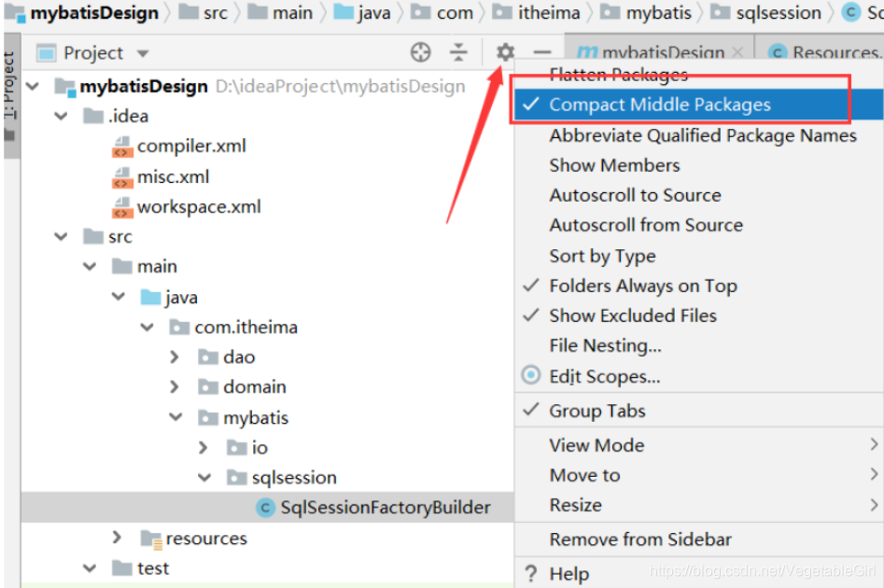This screenshot has height=588, width=884.
Task: Open the Move to submenu
Action: (698, 475)
